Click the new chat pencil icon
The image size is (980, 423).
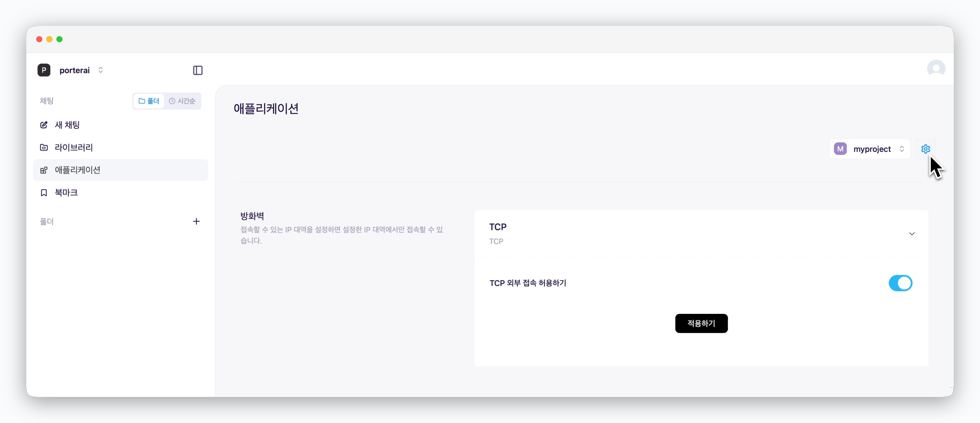[x=44, y=125]
